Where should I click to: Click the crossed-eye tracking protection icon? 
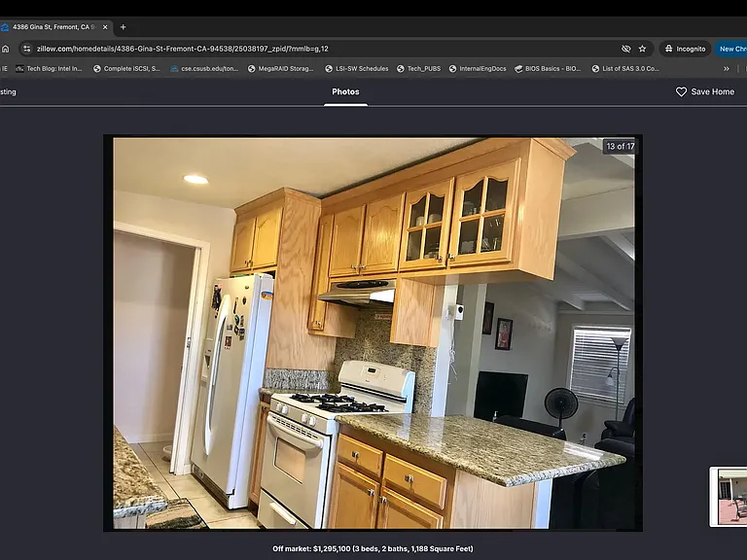[626, 49]
